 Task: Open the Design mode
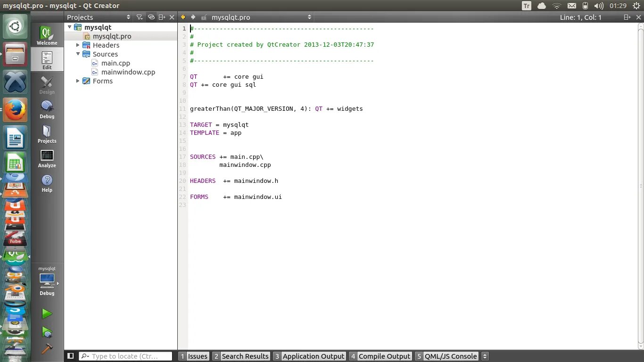(x=47, y=84)
